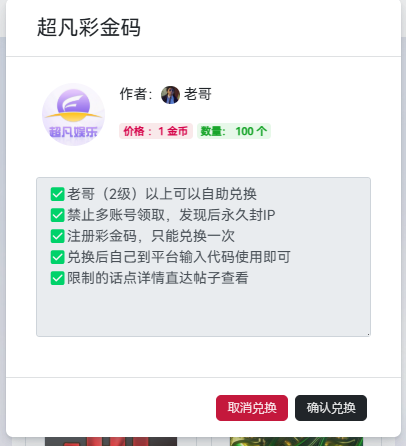The height and width of the screenshot is (446, 406).
Task: Click the text line 注册彩金码，只能兑换一次
Action: tap(151, 236)
